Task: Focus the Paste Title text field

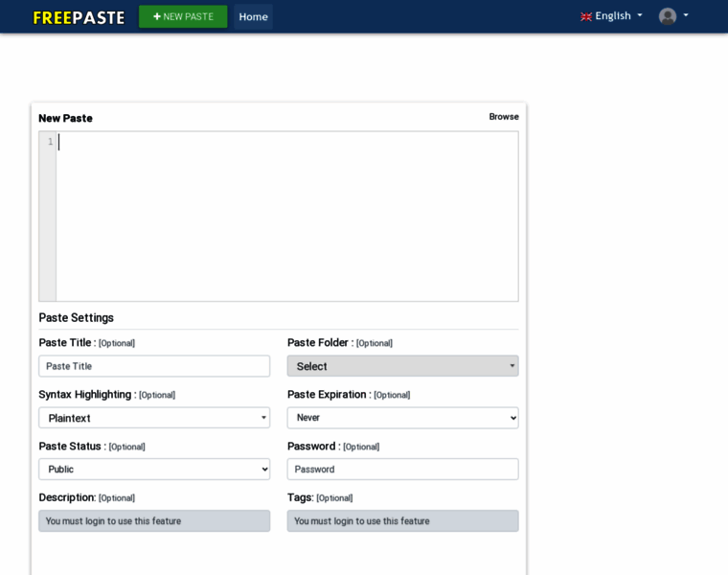Action: point(154,366)
